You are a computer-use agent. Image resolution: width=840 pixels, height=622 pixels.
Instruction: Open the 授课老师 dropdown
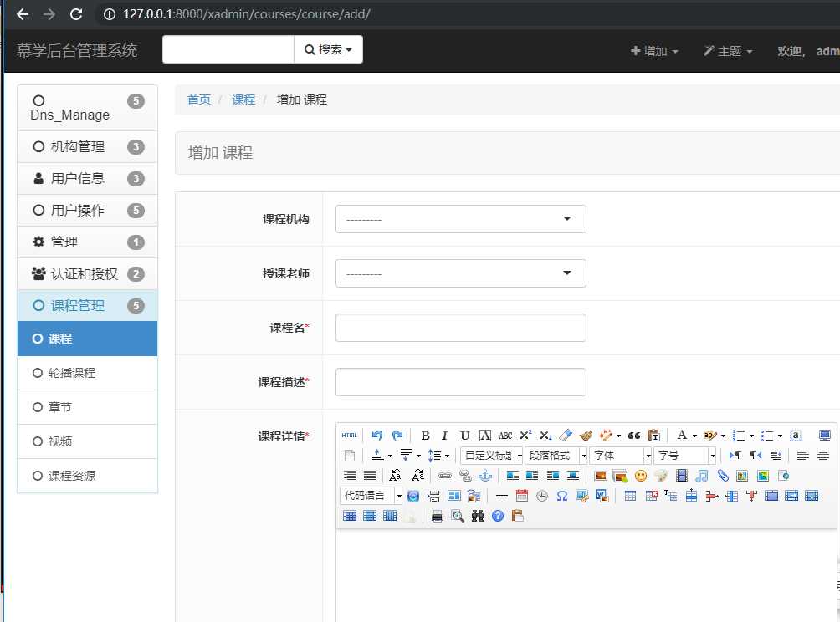pos(461,273)
